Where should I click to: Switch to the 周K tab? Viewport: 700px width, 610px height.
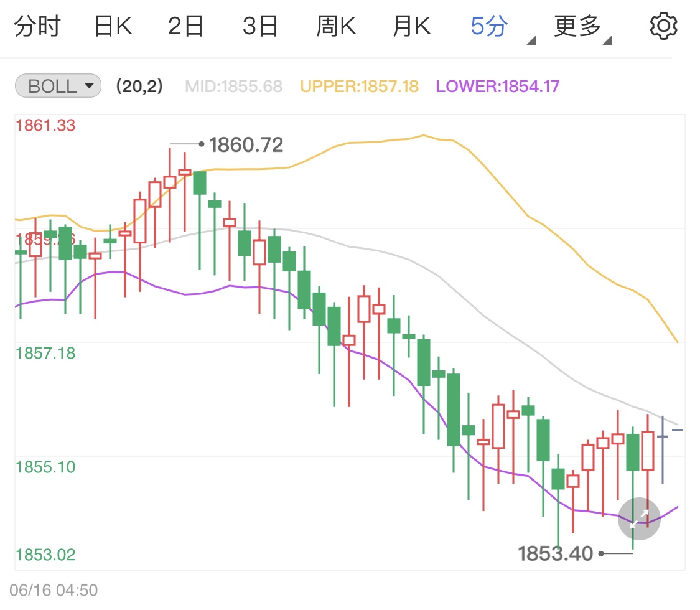tap(336, 26)
